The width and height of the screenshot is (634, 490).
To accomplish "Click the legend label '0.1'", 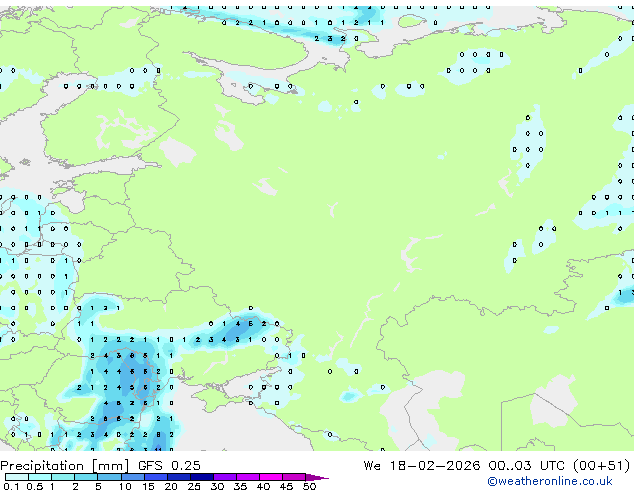I will click(11, 486).
